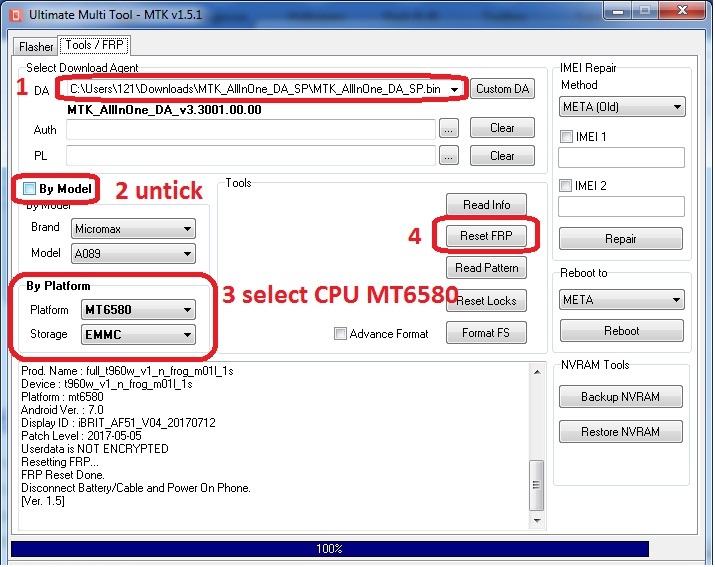This screenshot has height=567, width=715.
Task: Click the Custom DA button
Action: pyautogui.click(x=502, y=89)
